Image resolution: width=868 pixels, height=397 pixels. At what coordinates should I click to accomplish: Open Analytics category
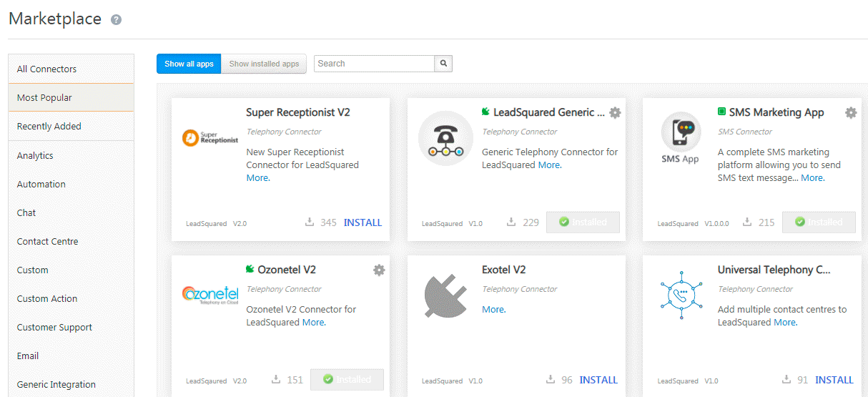point(71,155)
